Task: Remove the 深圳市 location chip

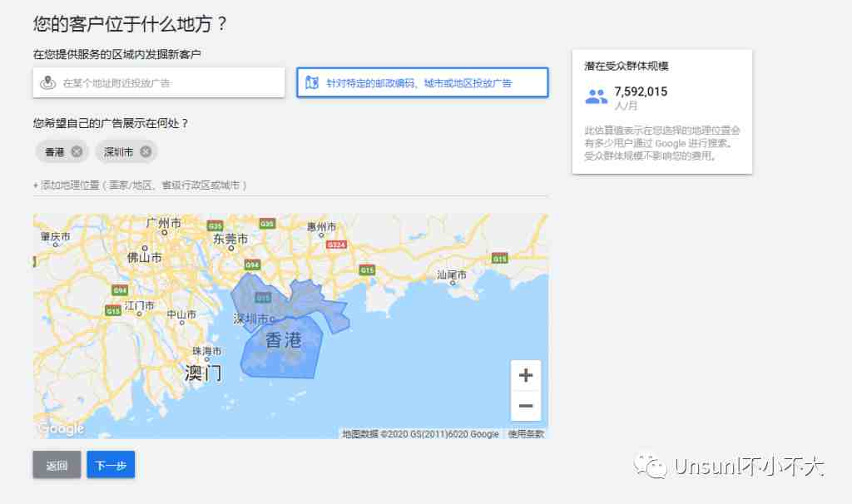Action: click(146, 152)
